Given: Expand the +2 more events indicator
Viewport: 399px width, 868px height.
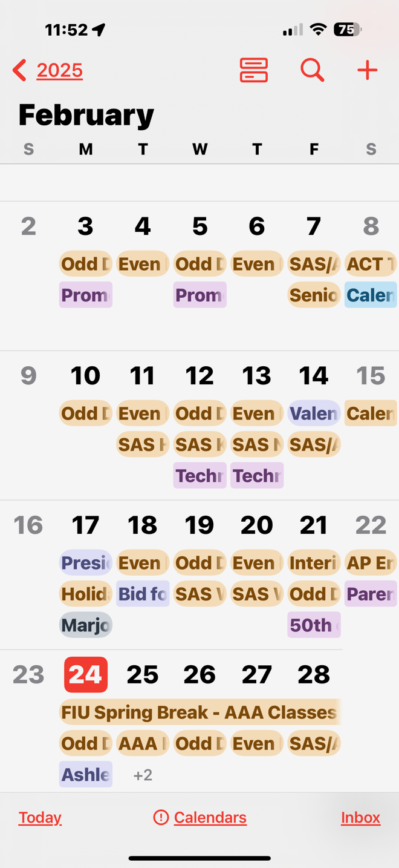Looking at the screenshot, I should click(x=143, y=775).
